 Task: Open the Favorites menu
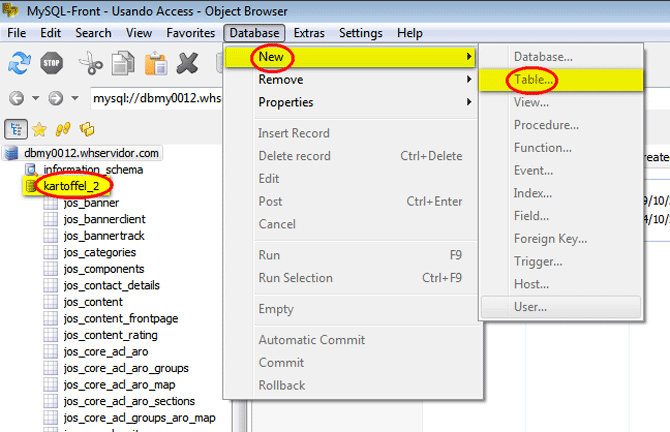click(191, 33)
